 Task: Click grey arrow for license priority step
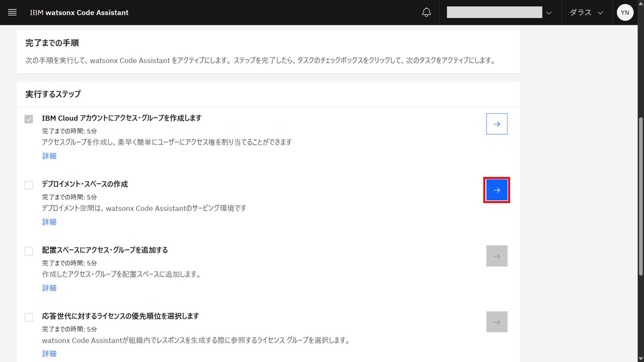point(497,322)
